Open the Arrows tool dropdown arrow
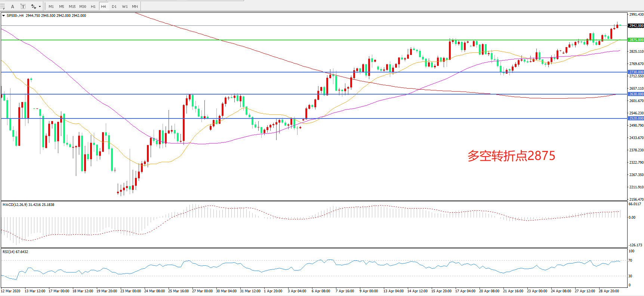Screen dimensions: 644x296 (40, 6)
